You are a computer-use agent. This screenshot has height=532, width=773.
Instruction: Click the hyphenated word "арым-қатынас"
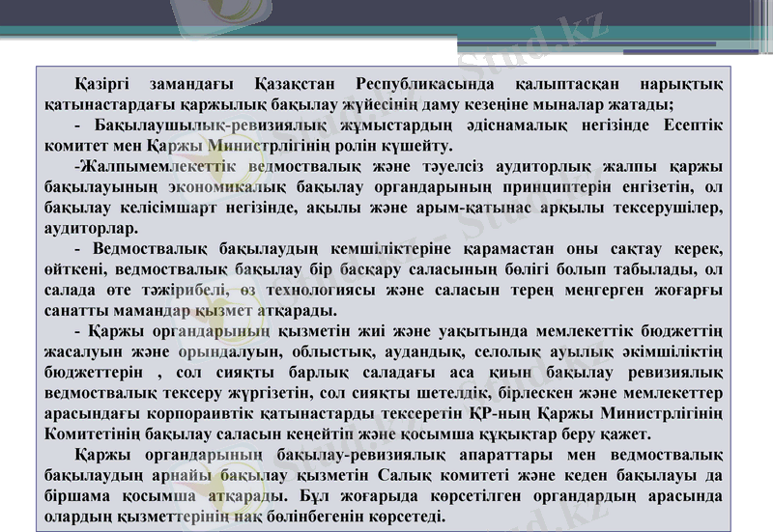(473, 208)
